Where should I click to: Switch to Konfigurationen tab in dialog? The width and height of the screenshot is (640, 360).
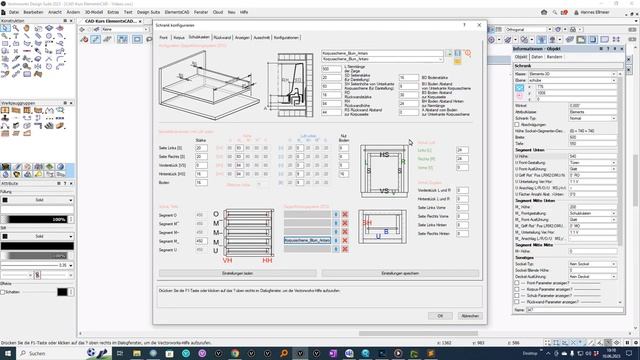pos(286,37)
